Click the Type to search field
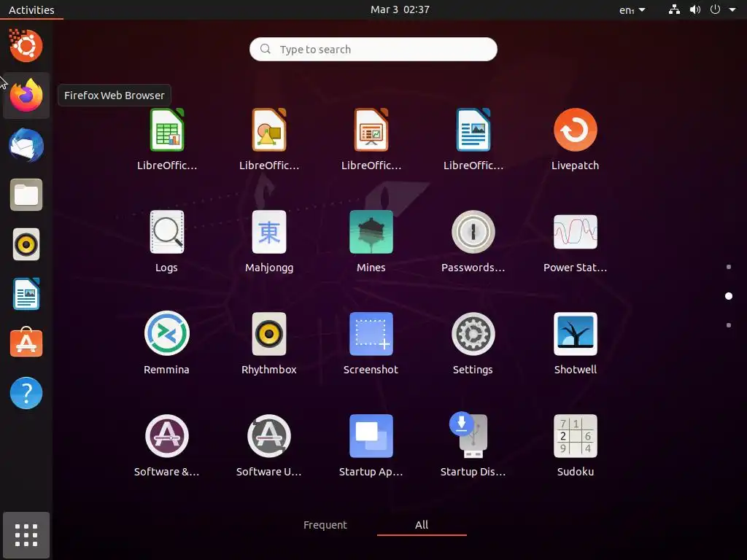The height and width of the screenshot is (560, 747). [x=373, y=49]
